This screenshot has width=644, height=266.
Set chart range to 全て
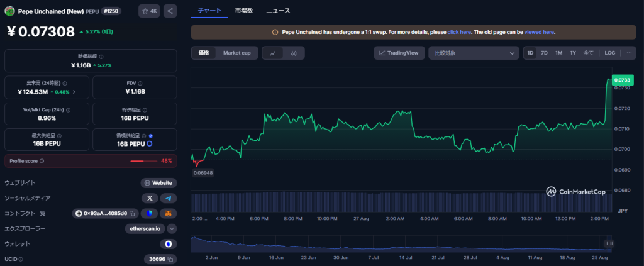(x=588, y=53)
